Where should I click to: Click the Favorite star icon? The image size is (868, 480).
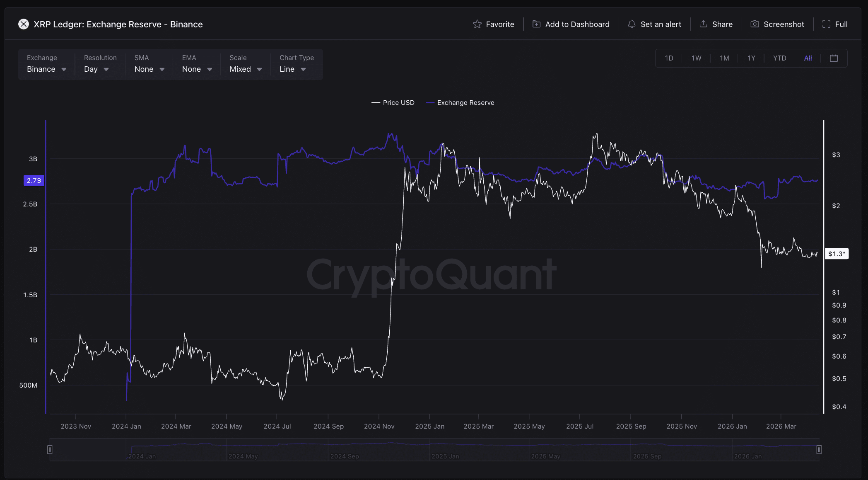[477, 24]
